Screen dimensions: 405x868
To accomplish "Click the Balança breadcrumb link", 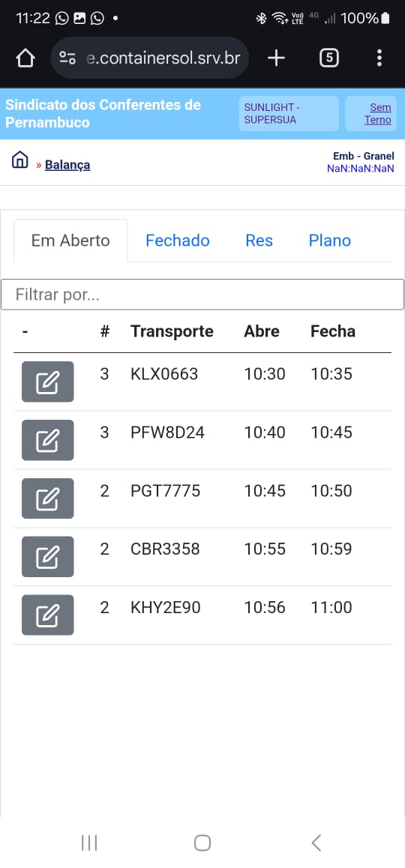I will tap(67, 165).
